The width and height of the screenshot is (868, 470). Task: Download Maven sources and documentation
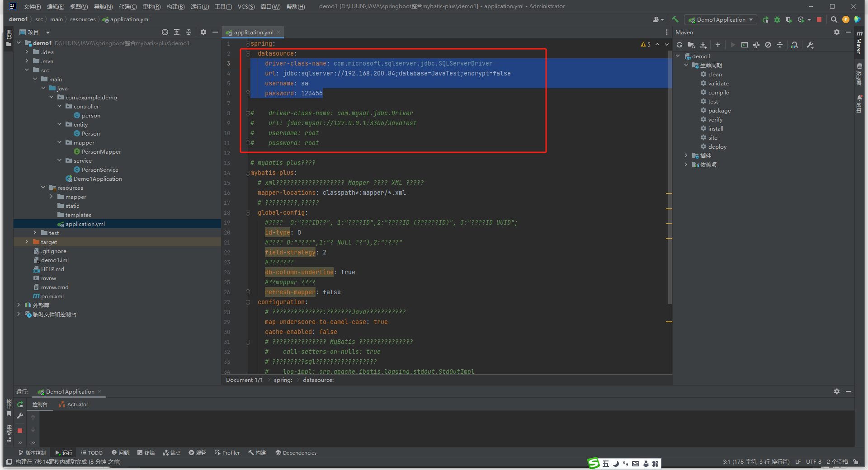tap(703, 45)
